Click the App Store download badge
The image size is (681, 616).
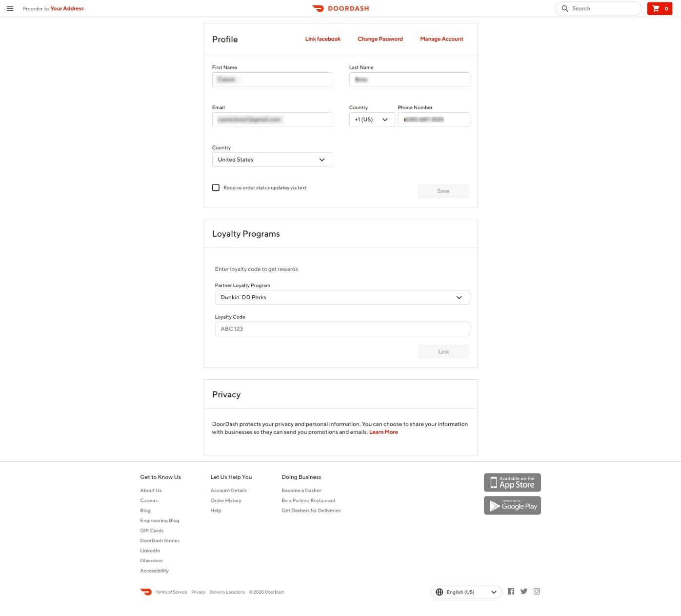pos(512,482)
